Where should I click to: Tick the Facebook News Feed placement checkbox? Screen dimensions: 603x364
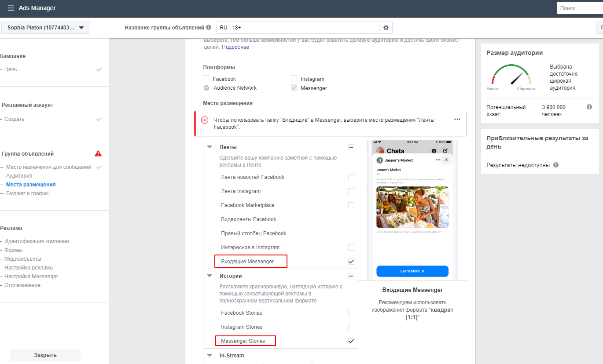(351, 177)
